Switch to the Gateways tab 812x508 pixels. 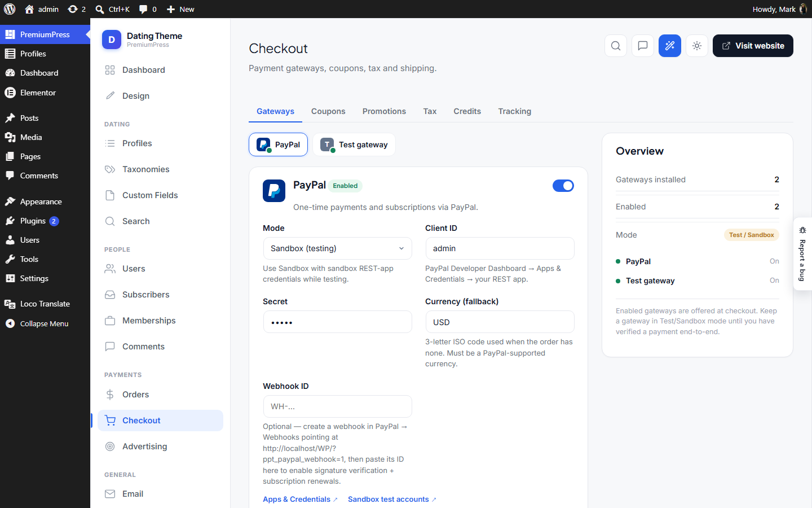(275, 111)
